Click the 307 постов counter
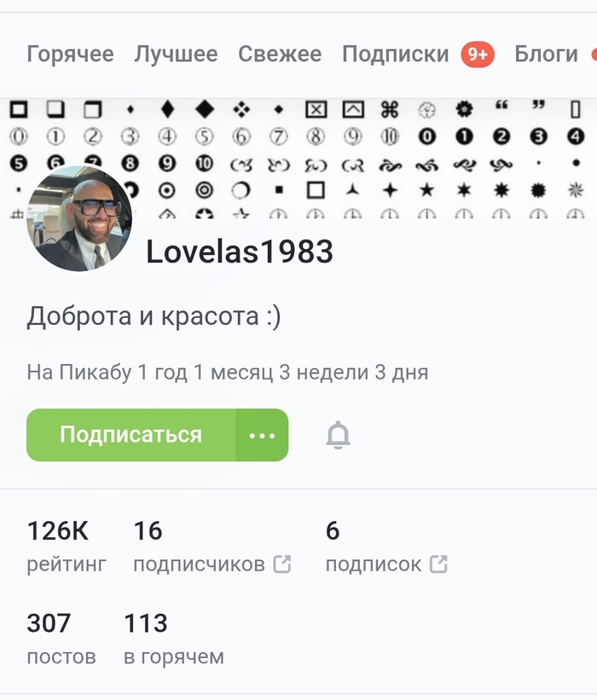Screen dimensions: 597x700 pos(61,639)
